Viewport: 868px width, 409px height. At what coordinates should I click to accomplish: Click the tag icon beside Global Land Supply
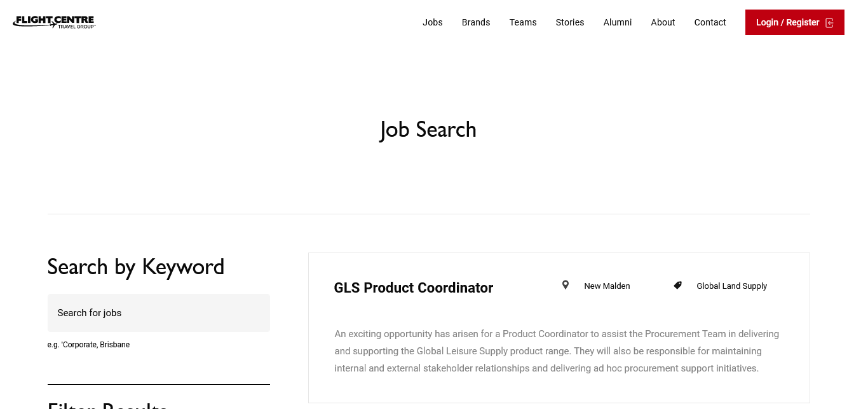(x=678, y=286)
